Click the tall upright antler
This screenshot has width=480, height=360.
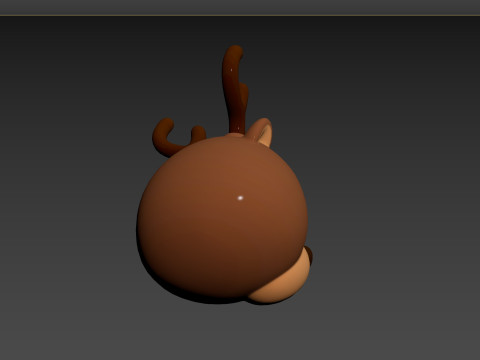(236, 90)
